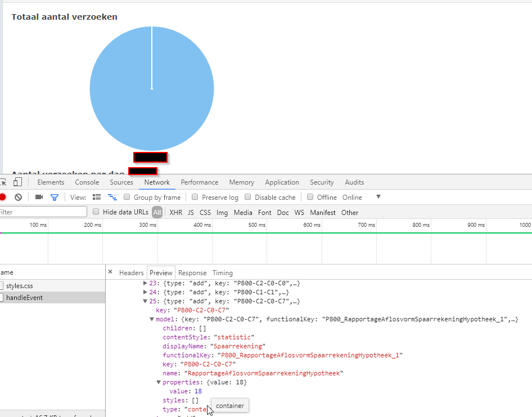Show overview waterfall view icon
Viewport: 532px width, 417px height.
click(112, 197)
